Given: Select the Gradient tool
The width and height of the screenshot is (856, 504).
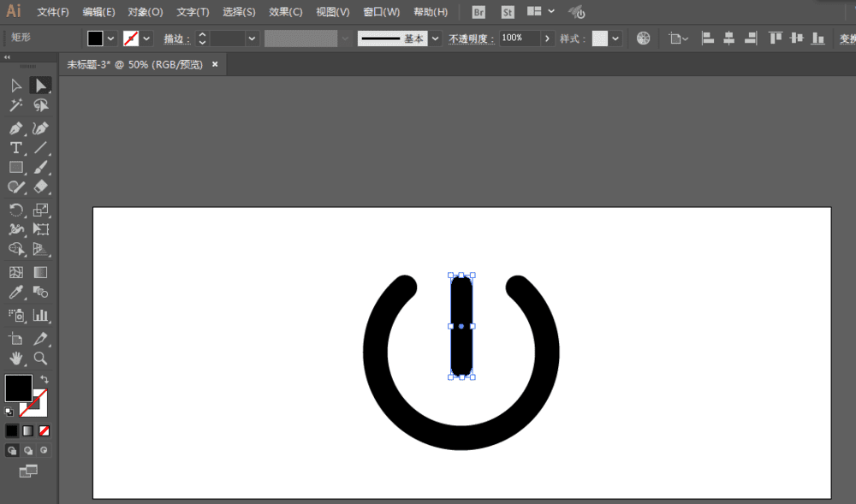Looking at the screenshot, I should coord(40,272).
